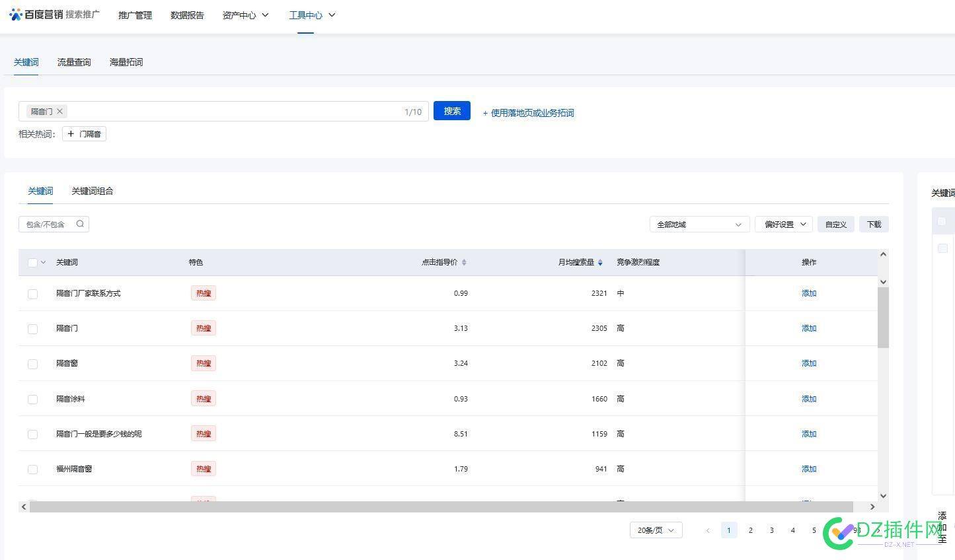Screen dimensions: 955x560
Task: Expand the select-all checkbox chevron
Action: pos(44,262)
